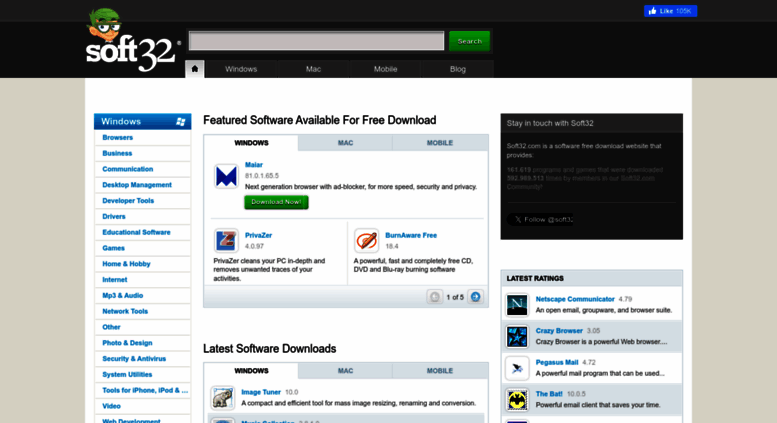Select Featured Software WINDOWS tab
The height and width of the screenshot is (423, 777).
pyautogui.click(x=251, y=143)
